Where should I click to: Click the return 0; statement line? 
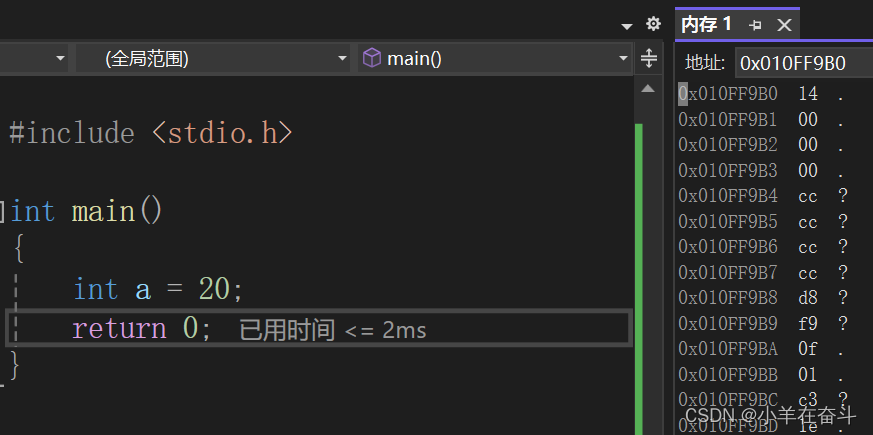142,329
